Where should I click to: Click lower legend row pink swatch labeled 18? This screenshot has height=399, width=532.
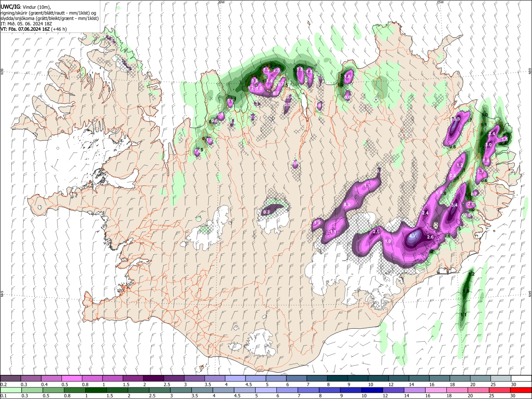point(457,390)
